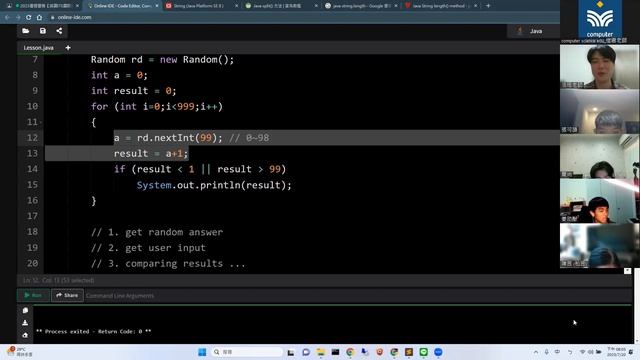Click 'System.out.println(result);' in the editor
Viewport: 640px width, 360px height.
click(214, 185)
